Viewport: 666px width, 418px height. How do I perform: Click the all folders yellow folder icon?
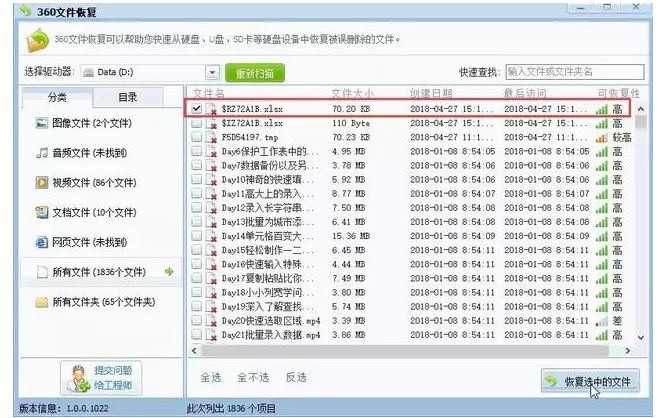click(x=41, y=302)
